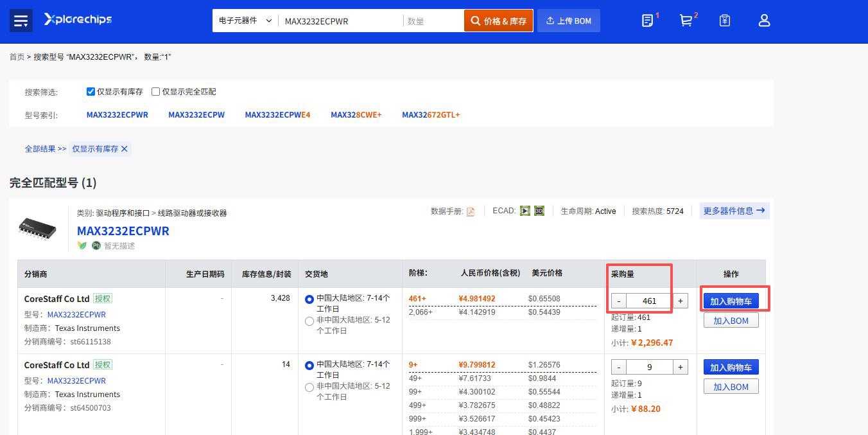The height and width of the screenshot is (435, 868).
Task: Remove the 仅显示有库存 filter tag
Action: [x=125, y=148]
